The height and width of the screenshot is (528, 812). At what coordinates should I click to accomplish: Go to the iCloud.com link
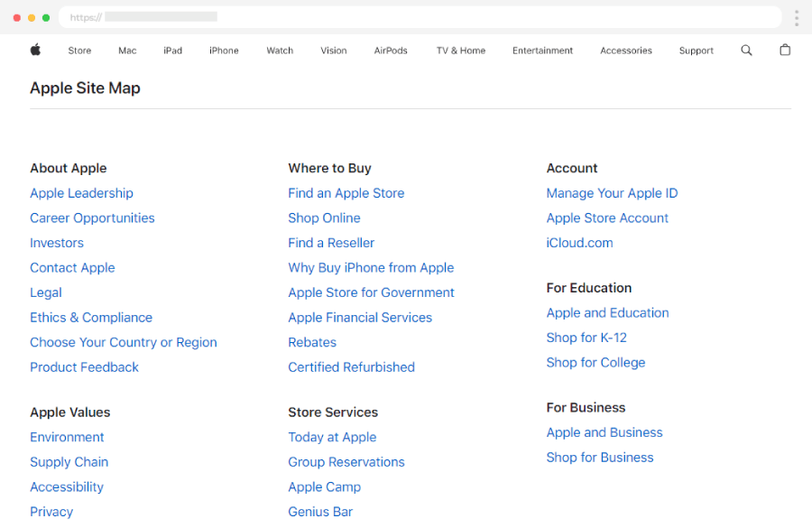[579, 243]
